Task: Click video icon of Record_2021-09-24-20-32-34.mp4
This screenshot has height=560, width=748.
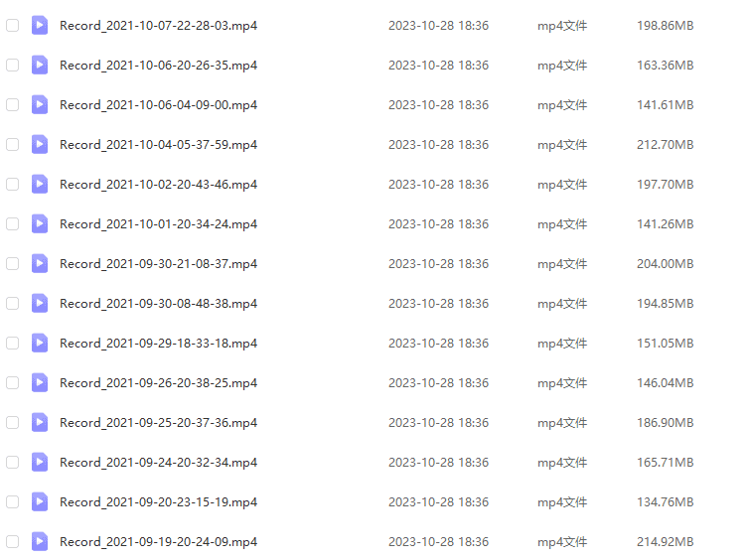Action: [40, 463]
